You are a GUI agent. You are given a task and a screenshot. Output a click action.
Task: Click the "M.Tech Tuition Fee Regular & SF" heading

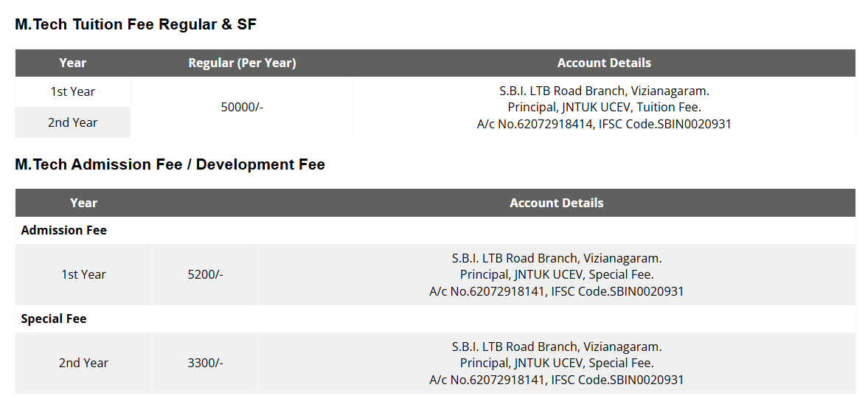135,24
